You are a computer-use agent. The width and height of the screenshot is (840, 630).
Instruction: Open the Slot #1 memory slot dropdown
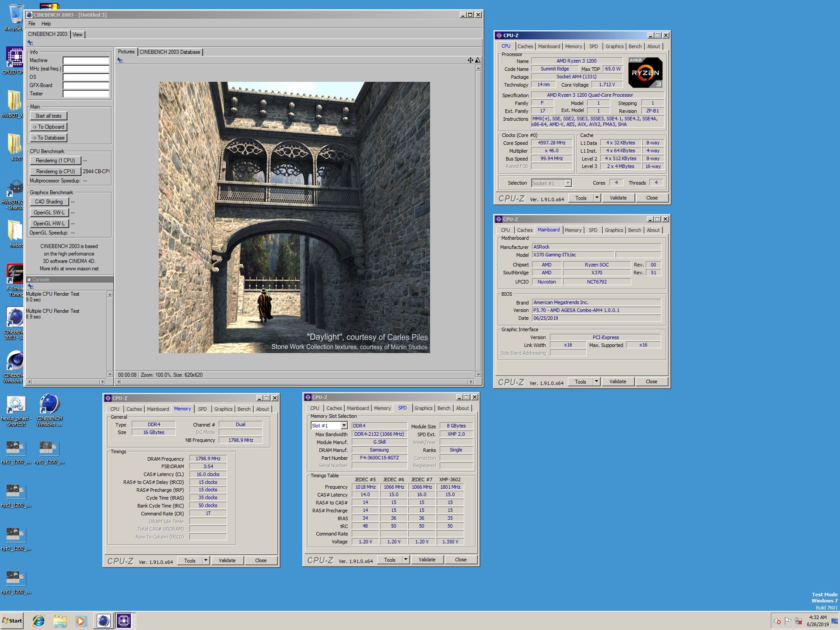pos(344,426)
